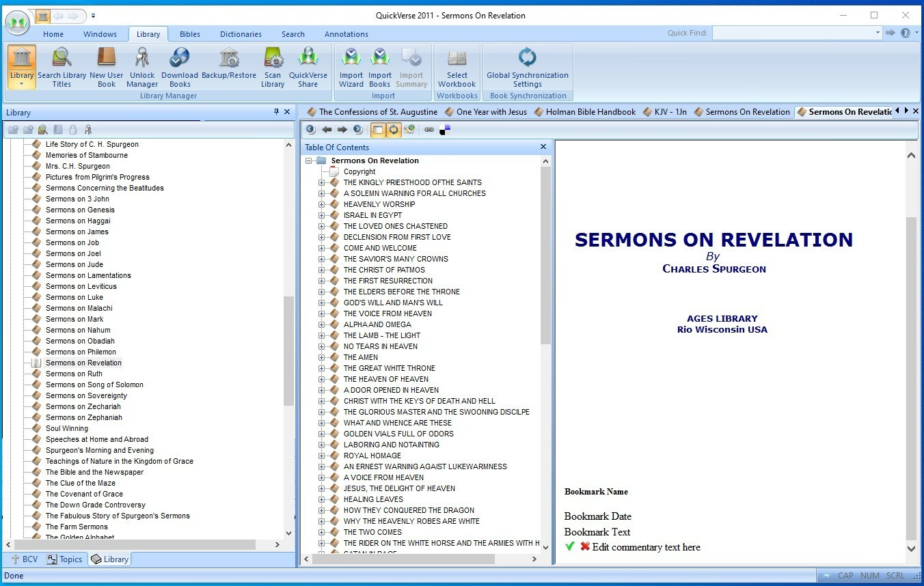The height and width of the screenshot is (586, 924).
Task: Expand the HEALING LEAVES node
Action: 322,499
